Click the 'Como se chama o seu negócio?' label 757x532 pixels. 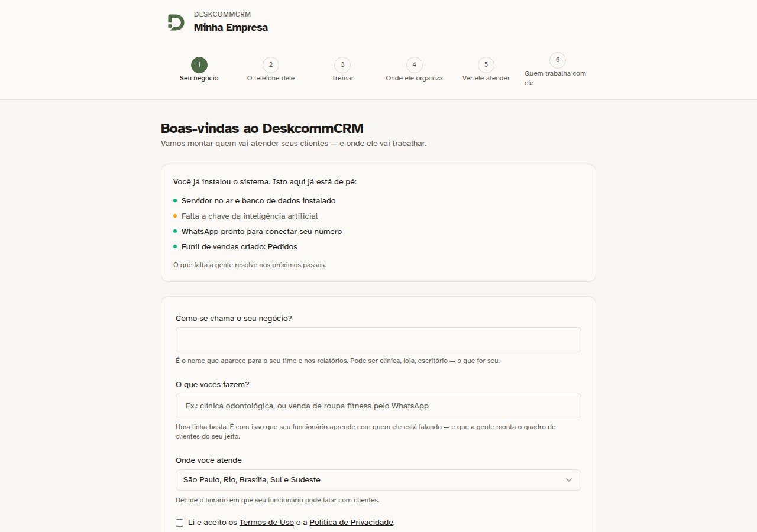pyautogui.click(x=234, y=318)
